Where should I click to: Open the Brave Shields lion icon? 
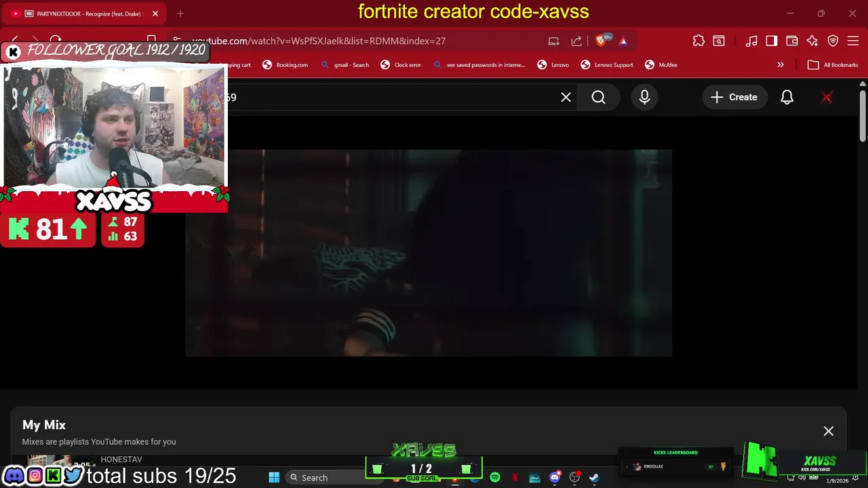click(601, 41)
